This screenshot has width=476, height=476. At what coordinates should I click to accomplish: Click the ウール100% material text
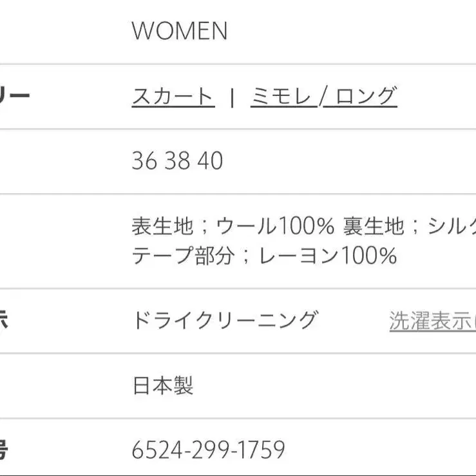tap(275, 226)
